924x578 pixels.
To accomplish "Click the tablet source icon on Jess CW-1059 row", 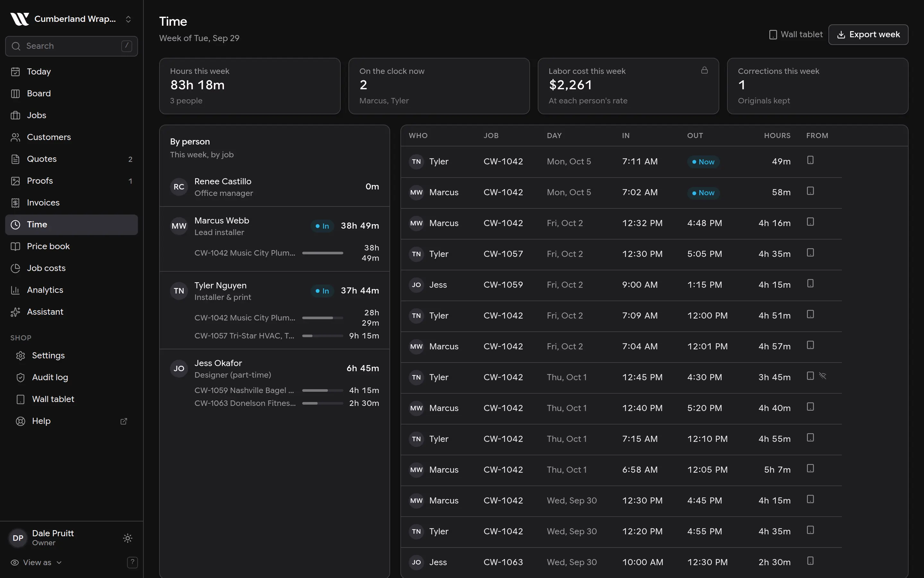I will [810, 283].
